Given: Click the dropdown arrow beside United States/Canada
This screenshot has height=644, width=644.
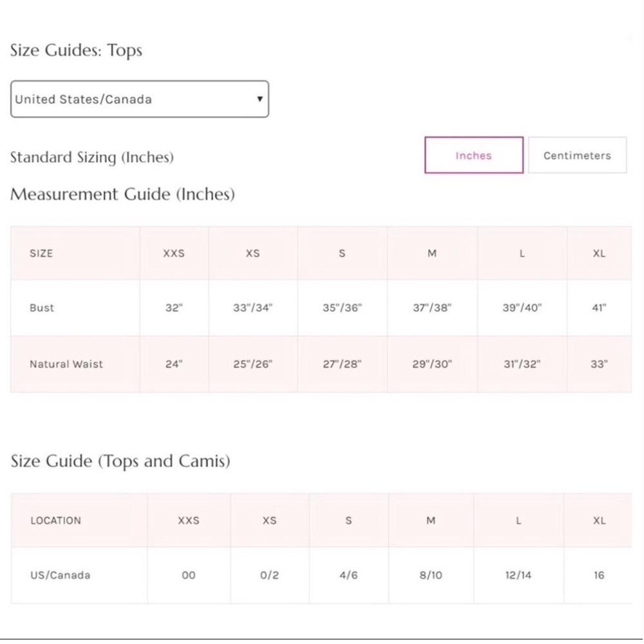Looking at the screenshot, I should [x=260, y=99].
